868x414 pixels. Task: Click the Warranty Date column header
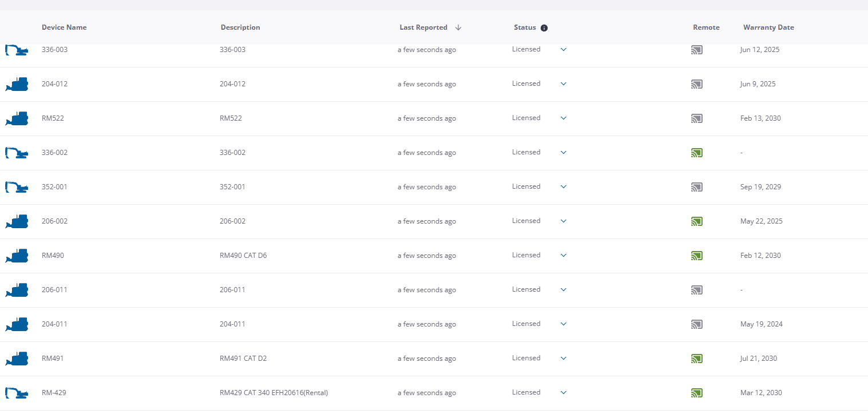click(x=768, y=27)
